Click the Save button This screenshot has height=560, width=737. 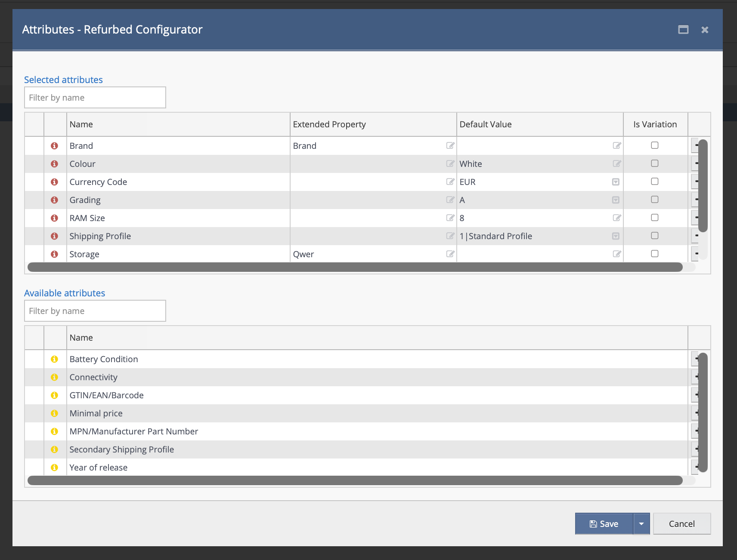[604, 524]
